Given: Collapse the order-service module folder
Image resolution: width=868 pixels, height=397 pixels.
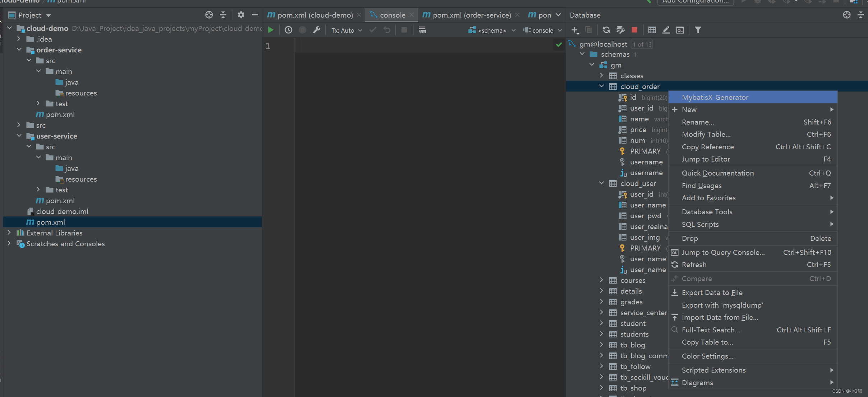Looking at the screenshot, I should pos(19,50).
